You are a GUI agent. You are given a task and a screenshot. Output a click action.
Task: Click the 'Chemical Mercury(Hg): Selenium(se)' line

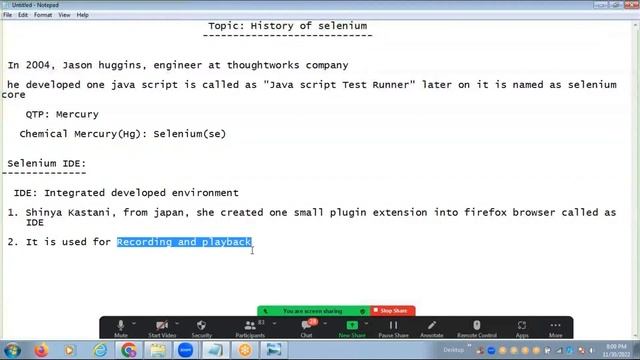pyautogui.click(x=122, y=134)
